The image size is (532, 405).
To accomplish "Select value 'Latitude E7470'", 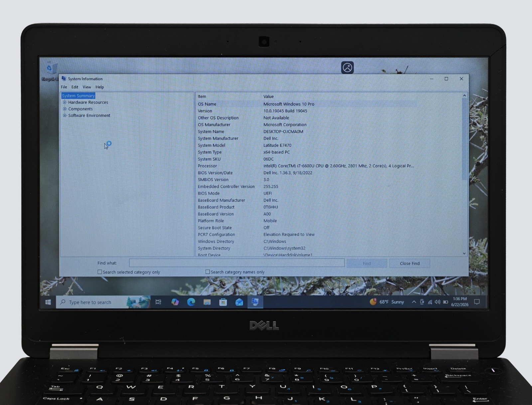I will click(277, 145).
